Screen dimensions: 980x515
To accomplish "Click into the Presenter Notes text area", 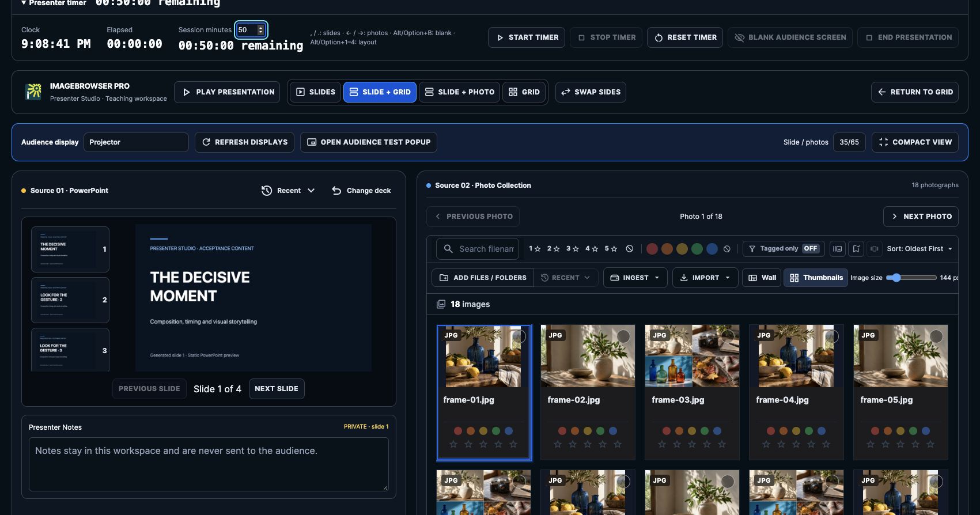I will coord(209,464).
